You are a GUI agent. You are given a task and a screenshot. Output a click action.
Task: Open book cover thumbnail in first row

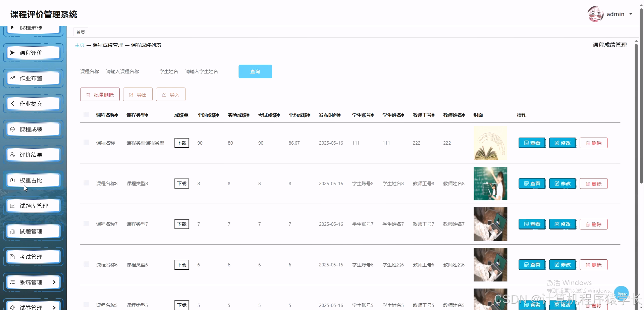tap(490, 143)
